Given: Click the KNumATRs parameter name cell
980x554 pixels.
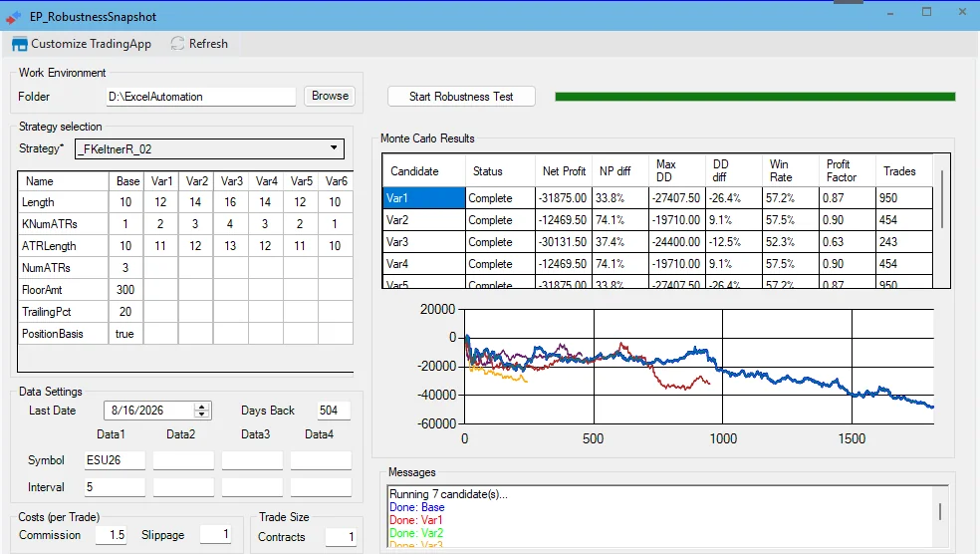Looking at the screenshot, I should pyautogui.click(x=63, y=224).
